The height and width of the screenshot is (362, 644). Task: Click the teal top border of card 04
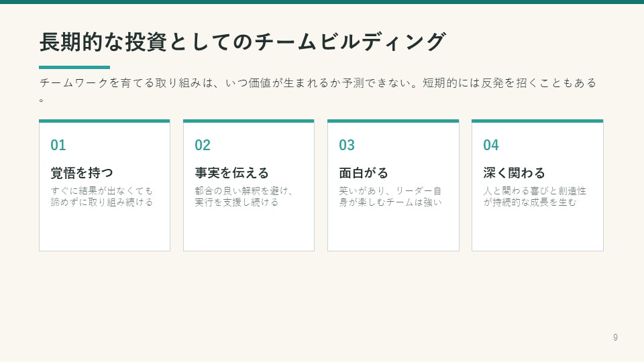point(537,121)
